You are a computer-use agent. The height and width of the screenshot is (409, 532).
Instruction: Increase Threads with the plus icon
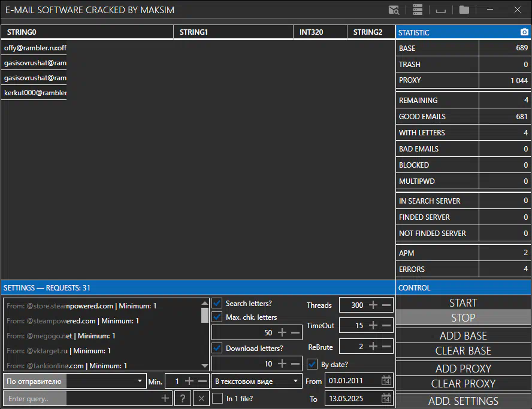click(373, 305)
